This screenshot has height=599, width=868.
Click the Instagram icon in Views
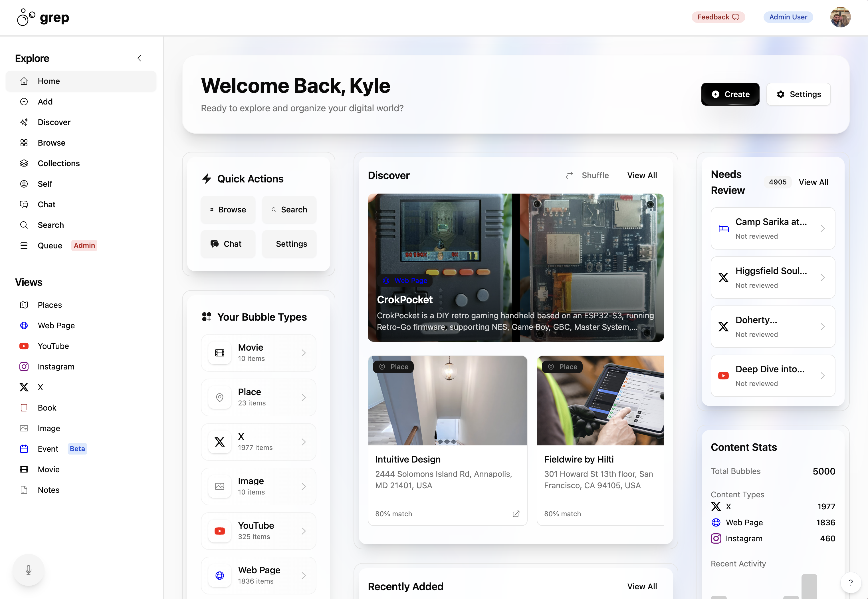24,367
